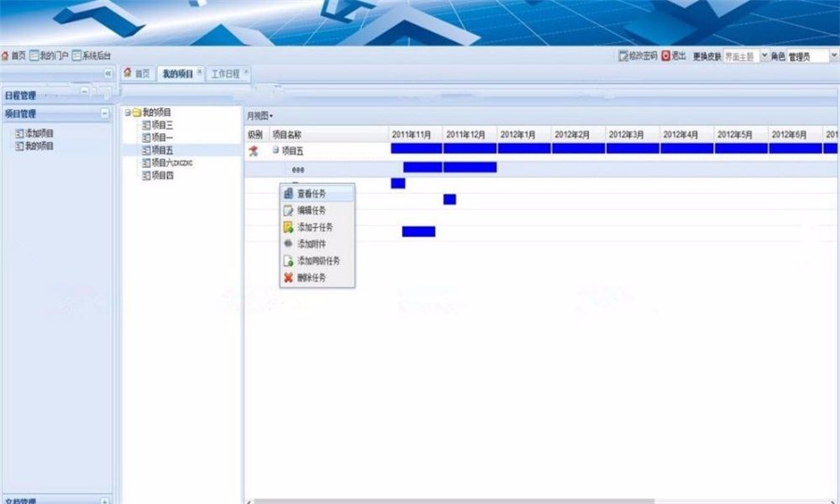Click the 系统后台 icon in the toolbar

[77, 56]
